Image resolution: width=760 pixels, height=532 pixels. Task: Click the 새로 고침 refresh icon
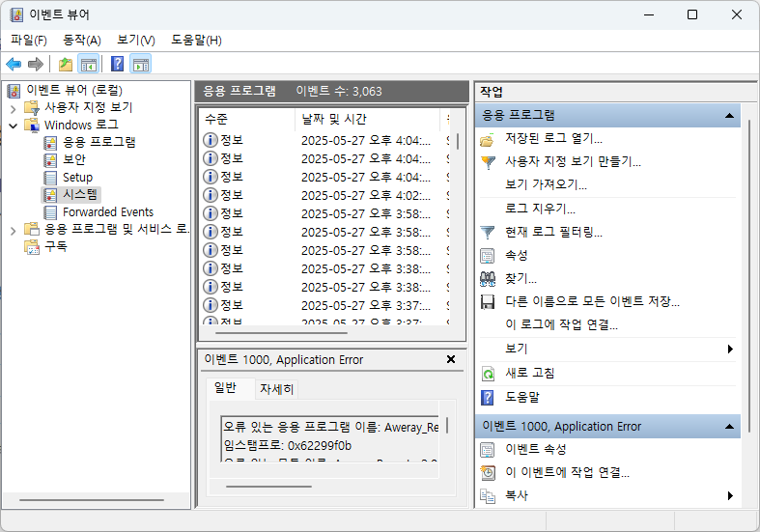(488, 374)
